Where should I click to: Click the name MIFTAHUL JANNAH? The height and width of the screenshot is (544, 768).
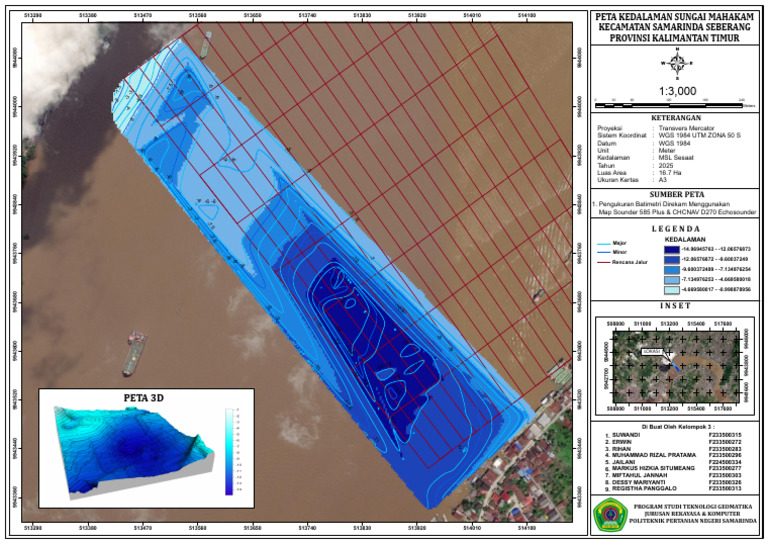click(x=640, y=475)
